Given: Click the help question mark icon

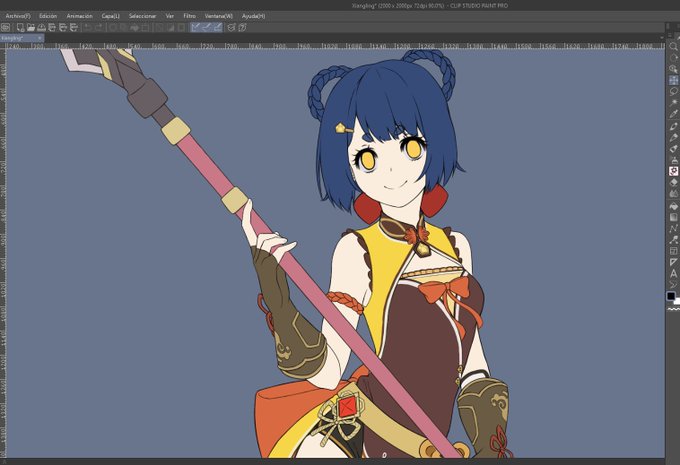Looking at the screenshot, I should (x=242, y=28).
